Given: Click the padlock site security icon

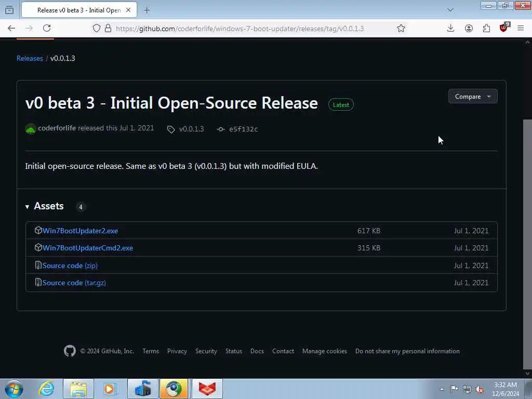Looking at the screenshot, I should click(108, 28).
